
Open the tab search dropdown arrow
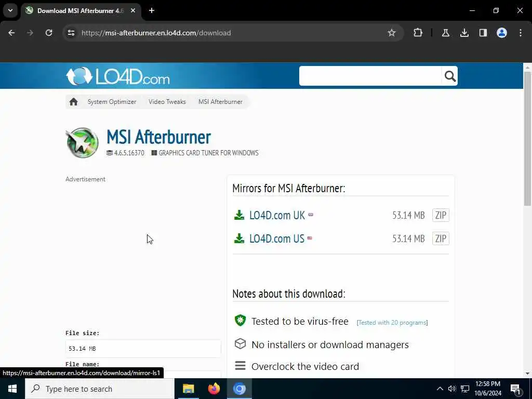pyautogui.click(x=10, y=10)
